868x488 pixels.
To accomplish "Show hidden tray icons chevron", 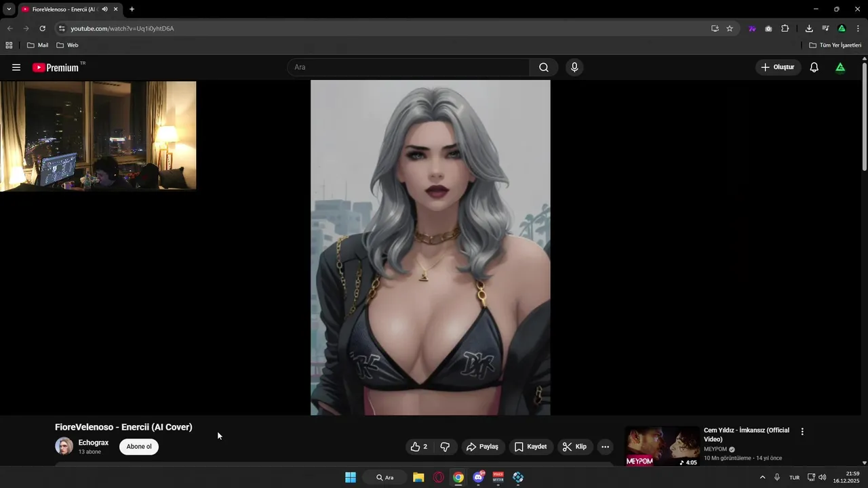I will pyautogui.click(x=762, y=477).
